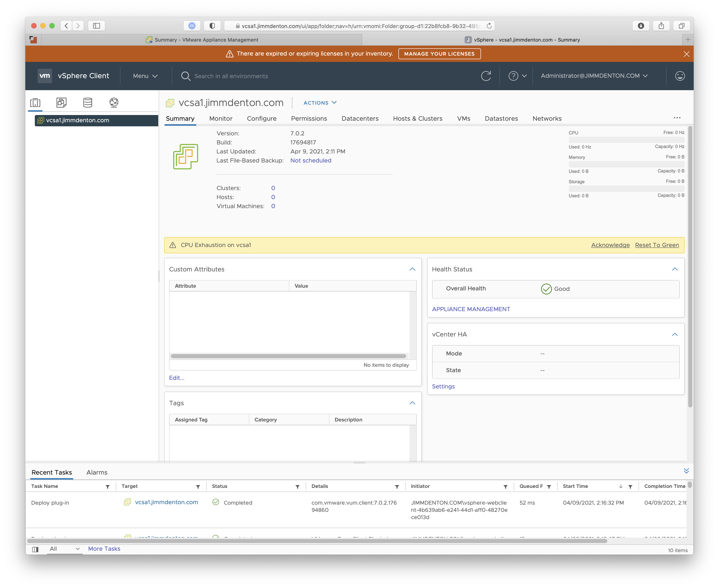Viewport: 719px width, 588px height.
Task: Reload the page in Safari
Action: [489, 26]
